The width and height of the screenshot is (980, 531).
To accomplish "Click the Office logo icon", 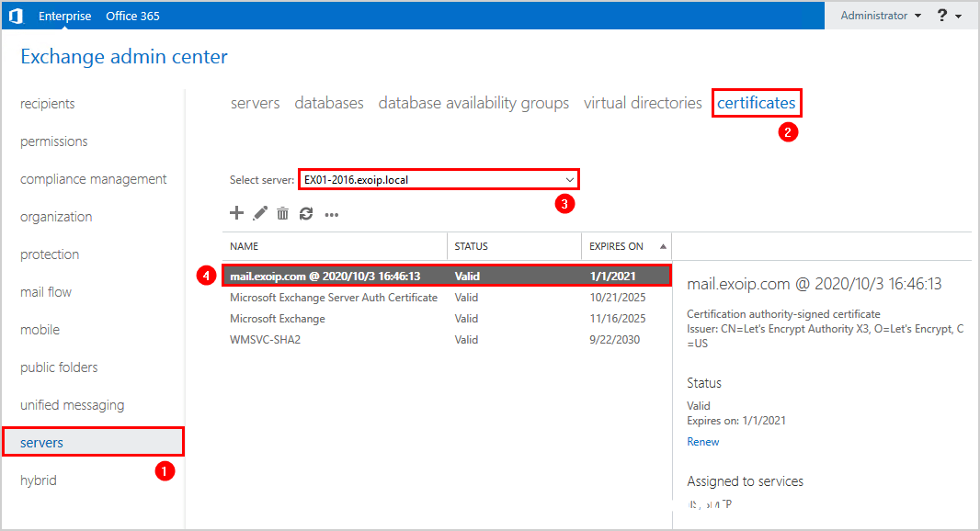I will [x=17, y=16].
